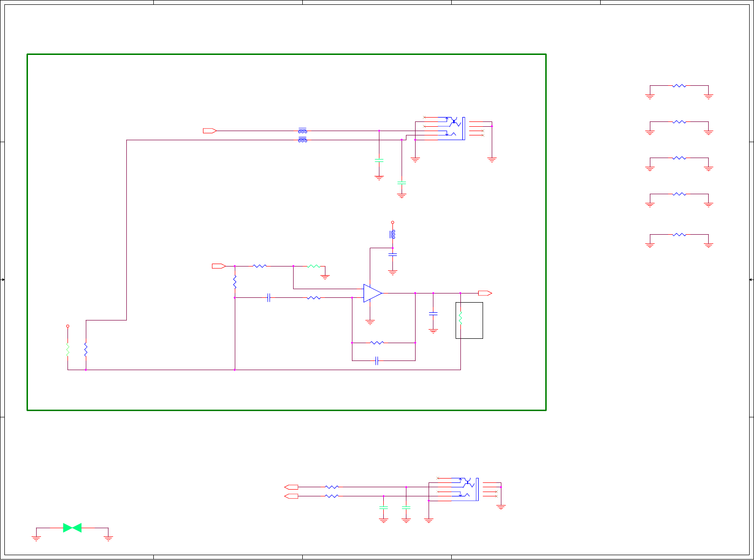Select the left capacitor near the bottom jack
Viewport: 754px width, 560px height.
point(383,507)
